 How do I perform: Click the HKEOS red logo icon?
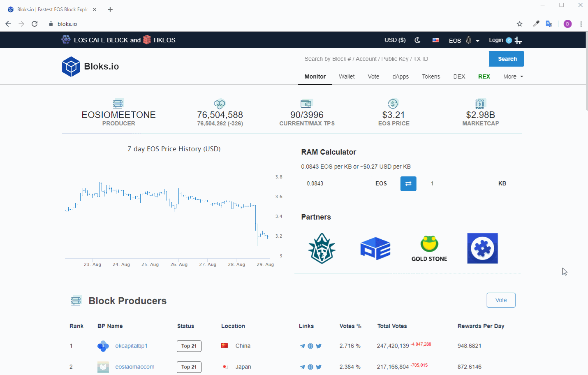point(147,39)
